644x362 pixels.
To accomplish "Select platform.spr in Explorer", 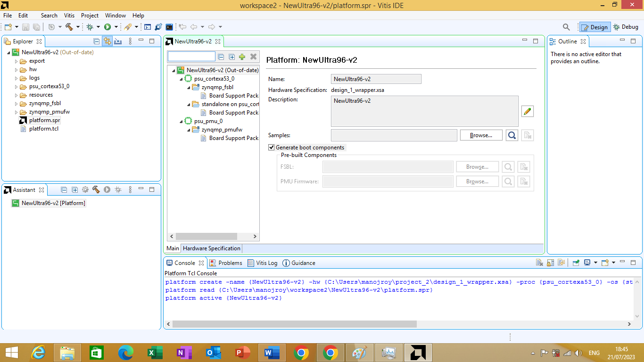I will click(44, 120).
